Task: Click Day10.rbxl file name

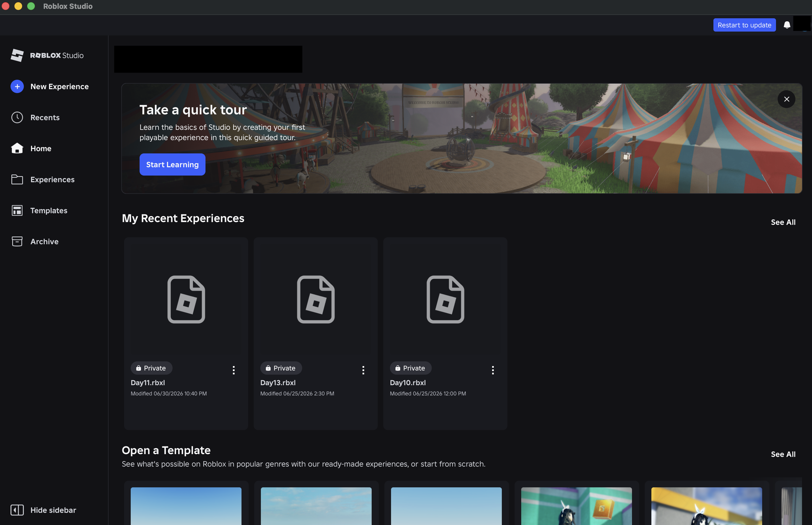Action: tap(408, 383)
